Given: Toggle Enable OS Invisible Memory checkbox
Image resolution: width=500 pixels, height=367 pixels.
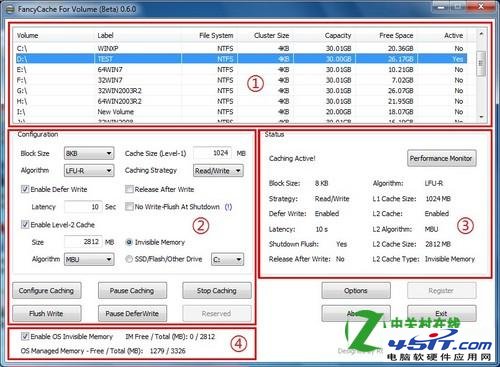Looking at the screenshot, I should click(x=25, y=336).
